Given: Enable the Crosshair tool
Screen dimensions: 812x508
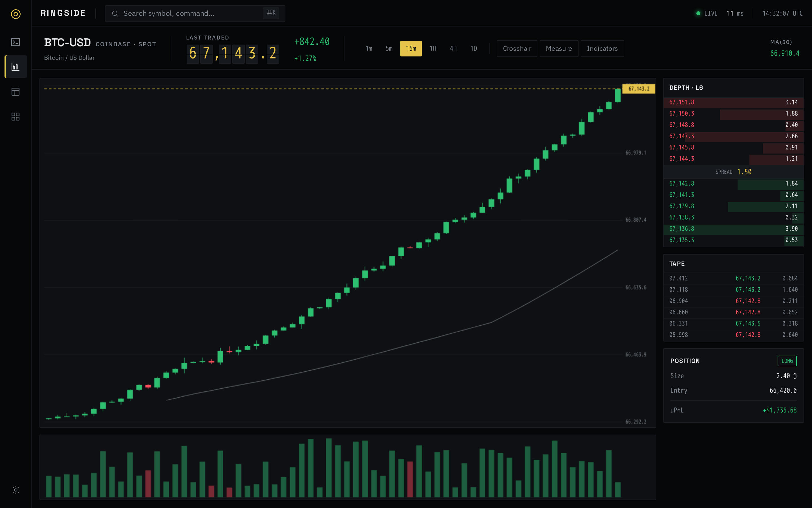Looking at the screenshot, I should [517, 48].
